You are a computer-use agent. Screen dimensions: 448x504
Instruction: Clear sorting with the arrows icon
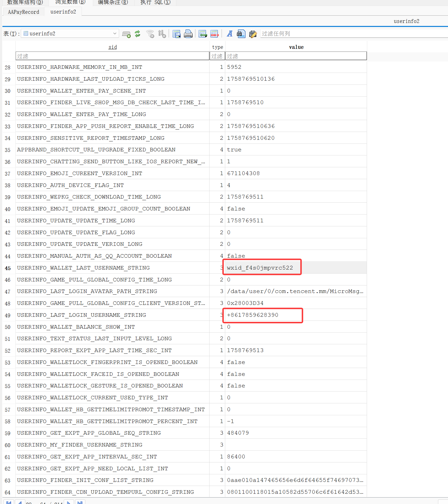click(x=162, y=34)
